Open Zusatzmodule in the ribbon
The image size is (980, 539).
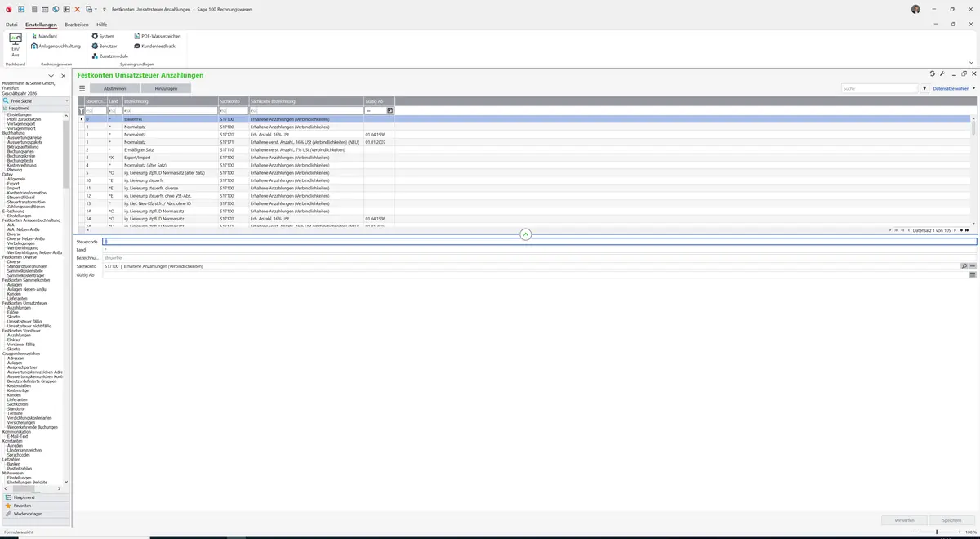click(x=110, y=56)
